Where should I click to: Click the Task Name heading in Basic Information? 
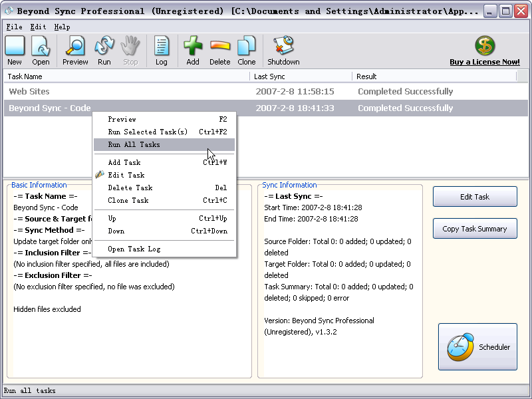[x=45, y=196]
